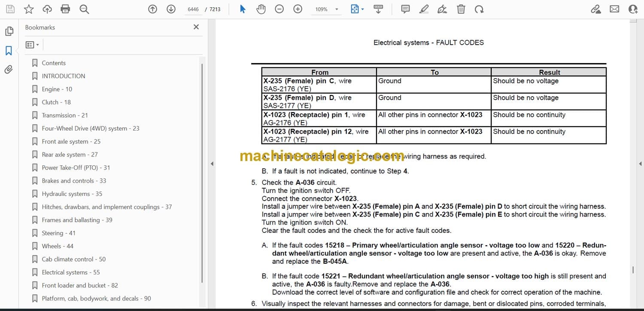Zoom out with the minus icon

coord(279,9)
